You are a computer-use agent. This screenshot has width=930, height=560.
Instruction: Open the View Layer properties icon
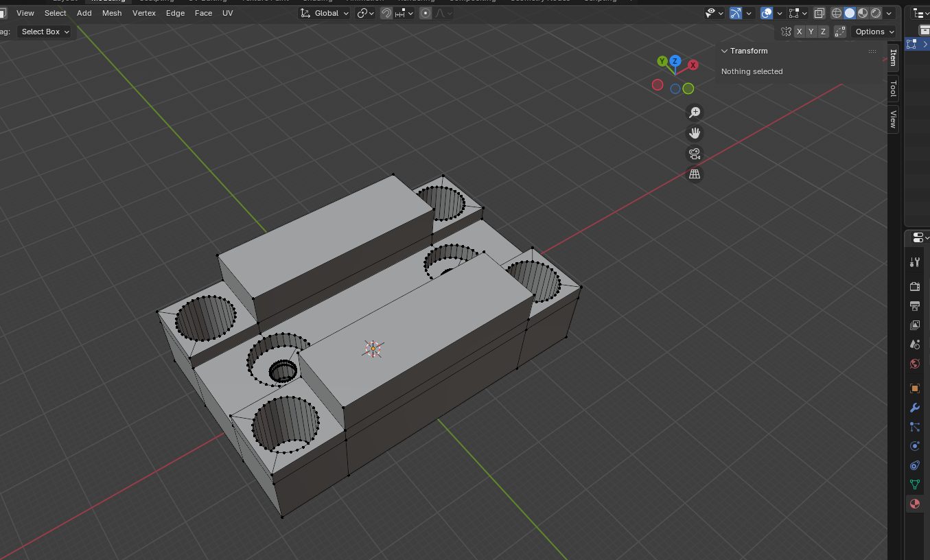(x=914, y=325)
